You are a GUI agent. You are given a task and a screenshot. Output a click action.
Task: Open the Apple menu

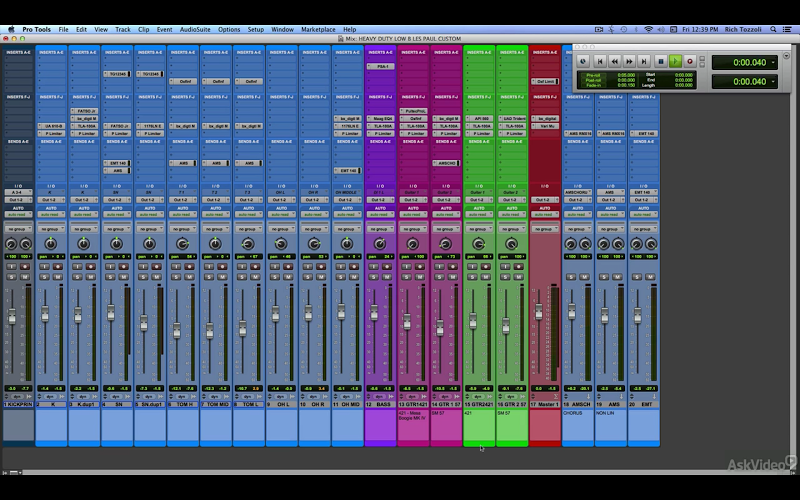(x=11, y=30)
